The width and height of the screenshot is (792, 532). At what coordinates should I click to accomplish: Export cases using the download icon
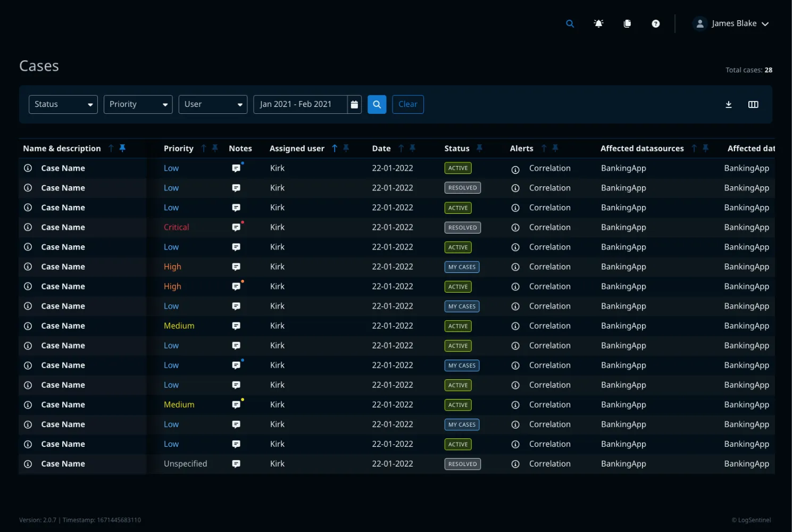click(728, 104)
